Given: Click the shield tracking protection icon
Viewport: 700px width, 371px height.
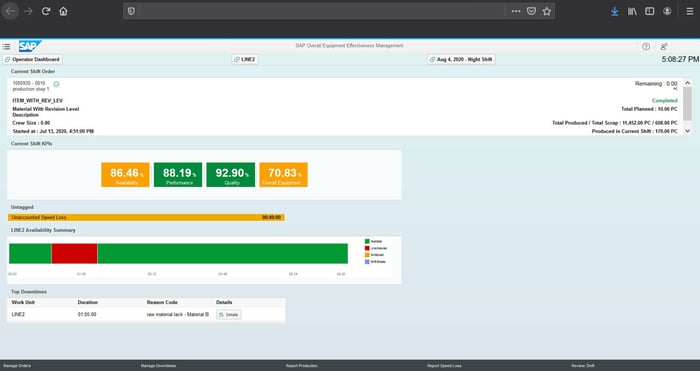Looking at the screenshot, I should tap(131, 11).
